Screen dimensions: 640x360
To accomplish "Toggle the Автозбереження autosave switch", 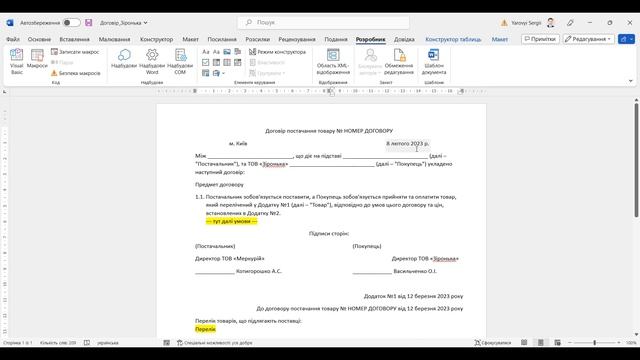I will [x=71, y=23].
